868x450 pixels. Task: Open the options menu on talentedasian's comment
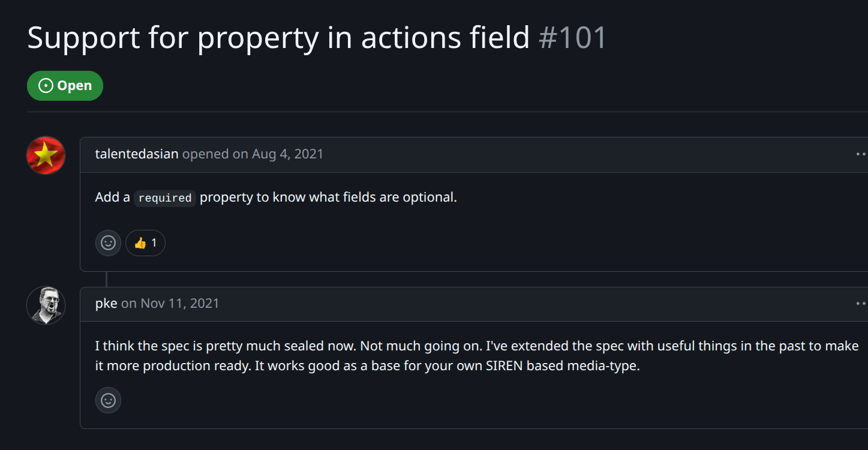(x=861, y=154)
